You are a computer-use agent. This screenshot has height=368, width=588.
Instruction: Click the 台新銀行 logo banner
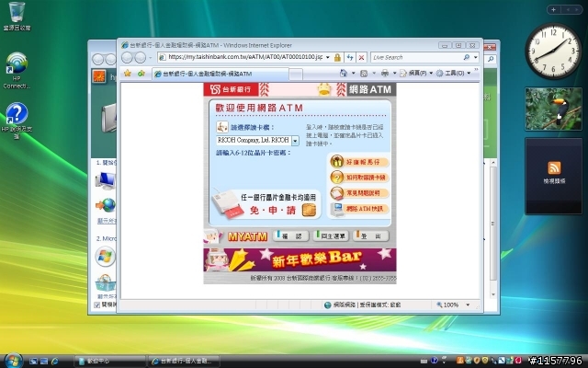(231, 89)
